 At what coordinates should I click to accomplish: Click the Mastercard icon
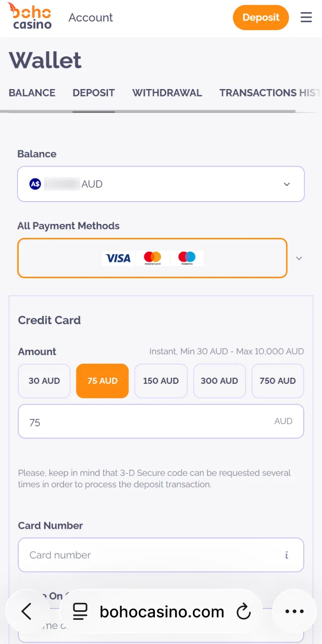pos(152,258)
